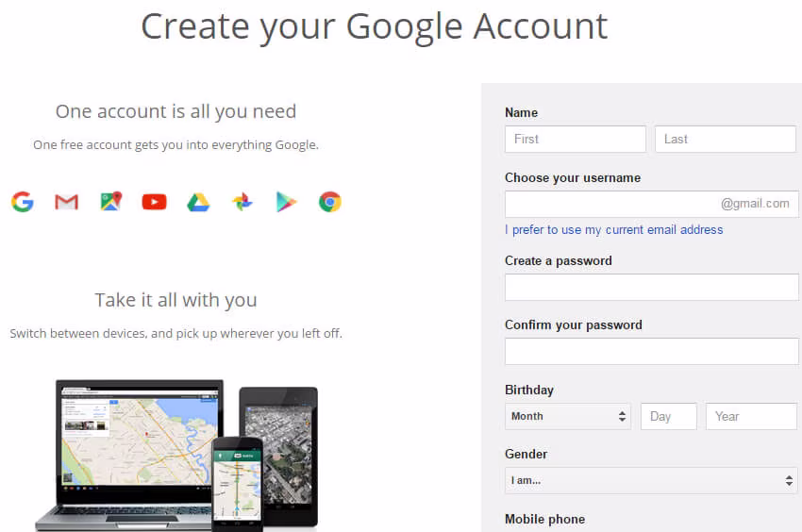Click the birthday Day field

click(x=669, y=416)
